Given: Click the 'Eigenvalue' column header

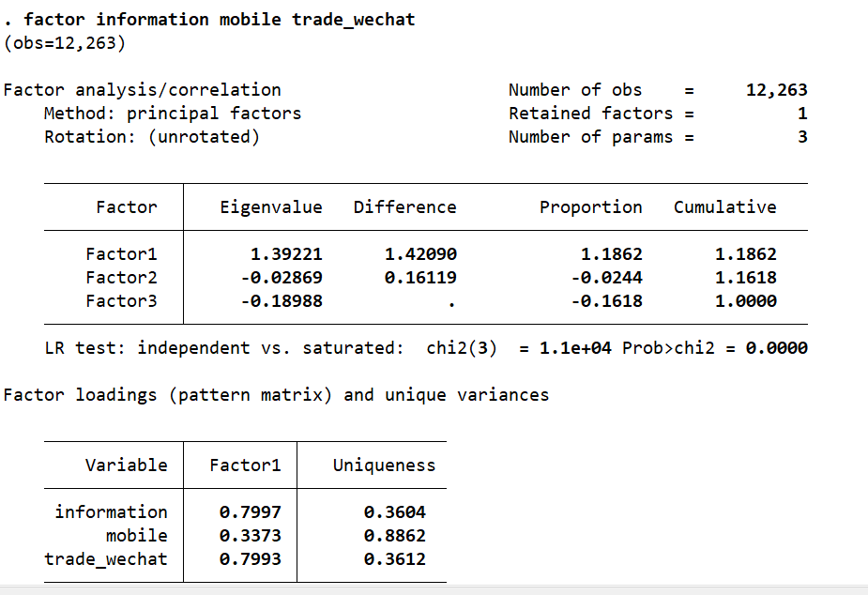Looking at the screenshot, I should (270, 207).
